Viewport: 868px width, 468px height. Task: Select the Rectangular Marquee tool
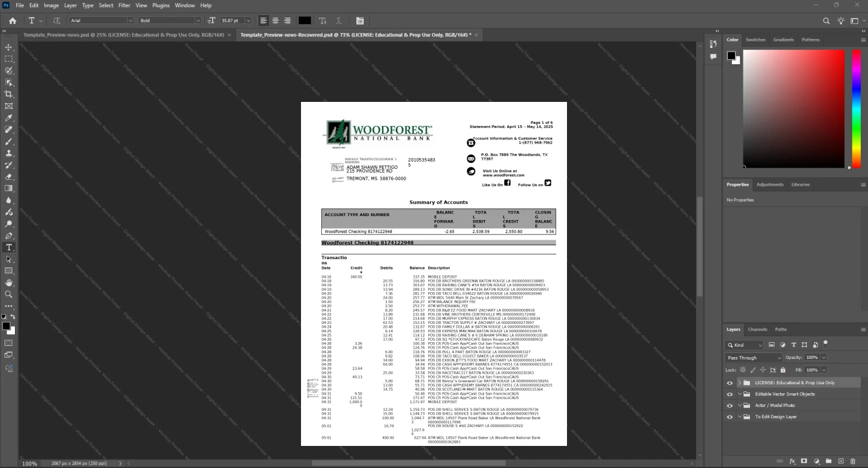click(9, 59)
